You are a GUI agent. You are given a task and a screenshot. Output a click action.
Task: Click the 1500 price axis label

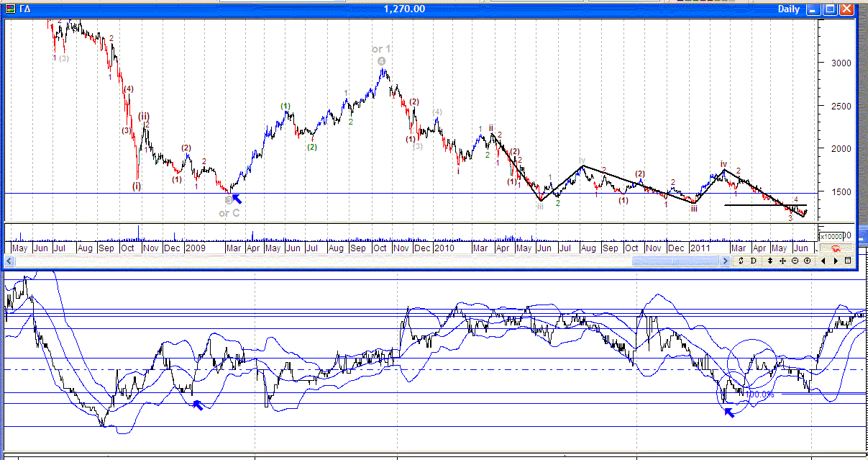(840, 192)
